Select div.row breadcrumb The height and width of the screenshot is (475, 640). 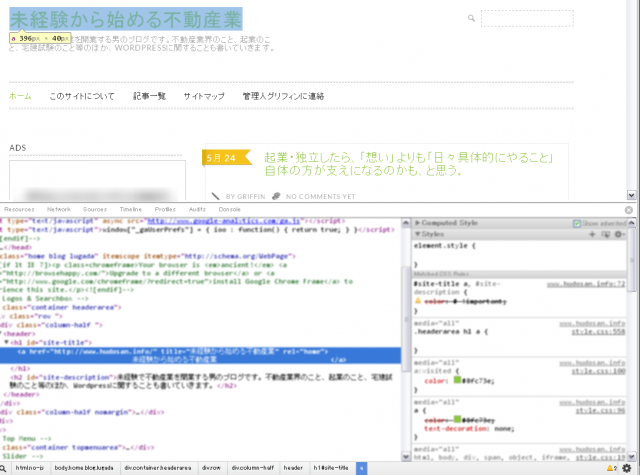click(211, 468)
